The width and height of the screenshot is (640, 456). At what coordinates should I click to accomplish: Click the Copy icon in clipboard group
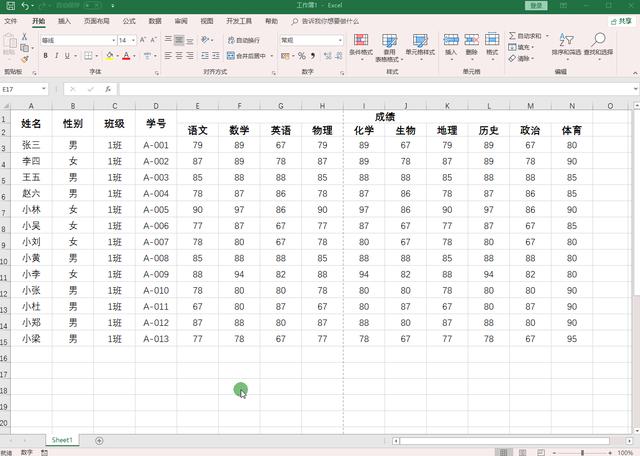click(x=24, y=48)
